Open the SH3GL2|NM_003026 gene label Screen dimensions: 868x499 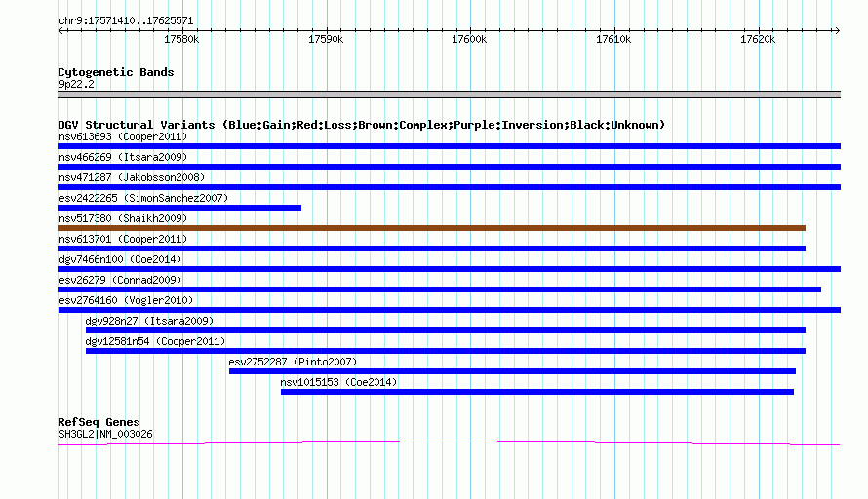point(105,435)
